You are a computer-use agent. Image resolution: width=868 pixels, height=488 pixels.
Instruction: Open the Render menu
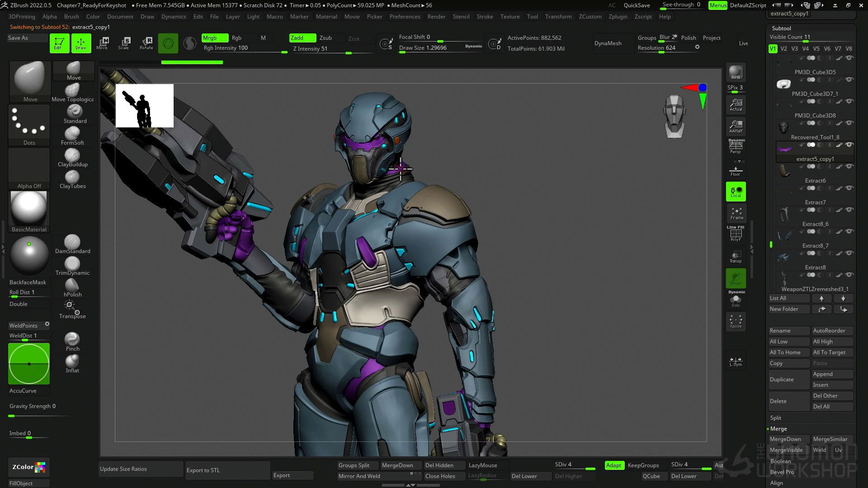(x=436, y=17)
